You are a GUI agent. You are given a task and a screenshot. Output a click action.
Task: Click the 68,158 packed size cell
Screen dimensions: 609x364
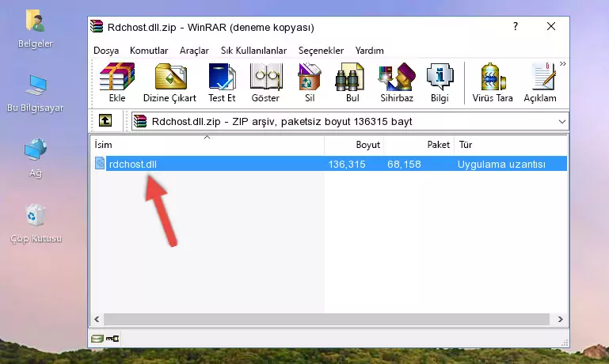click(x=404, y=164)
